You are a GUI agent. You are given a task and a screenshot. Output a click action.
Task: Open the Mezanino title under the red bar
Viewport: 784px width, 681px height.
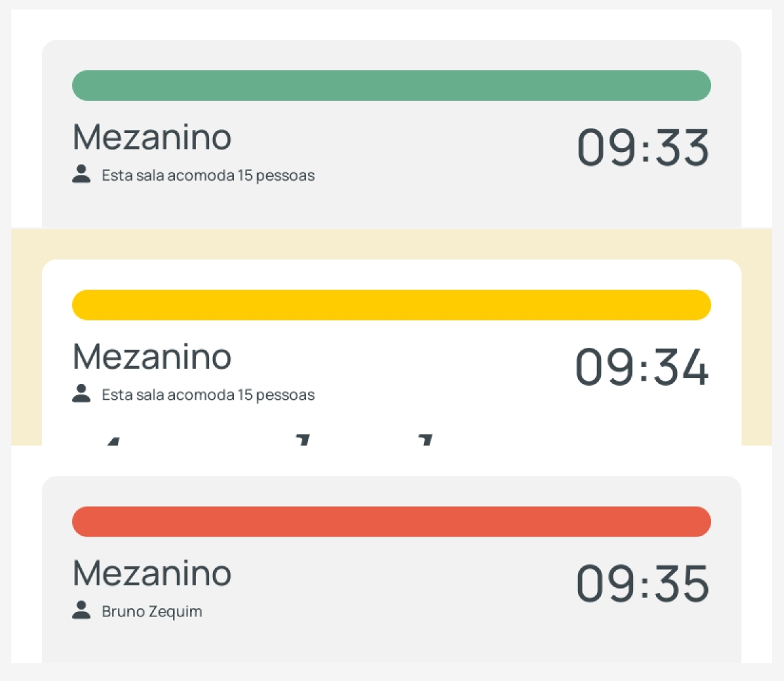click(152, 573)
